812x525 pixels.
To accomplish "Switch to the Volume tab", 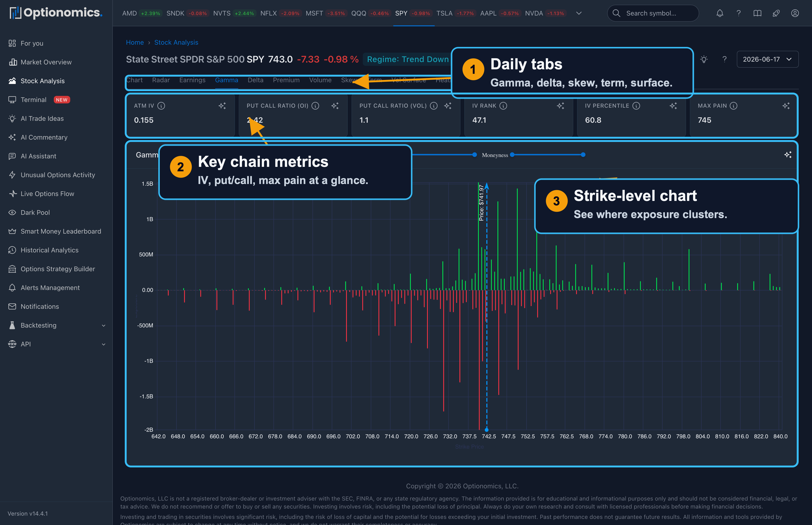I will pyautogui.click(x=320, y=80).
